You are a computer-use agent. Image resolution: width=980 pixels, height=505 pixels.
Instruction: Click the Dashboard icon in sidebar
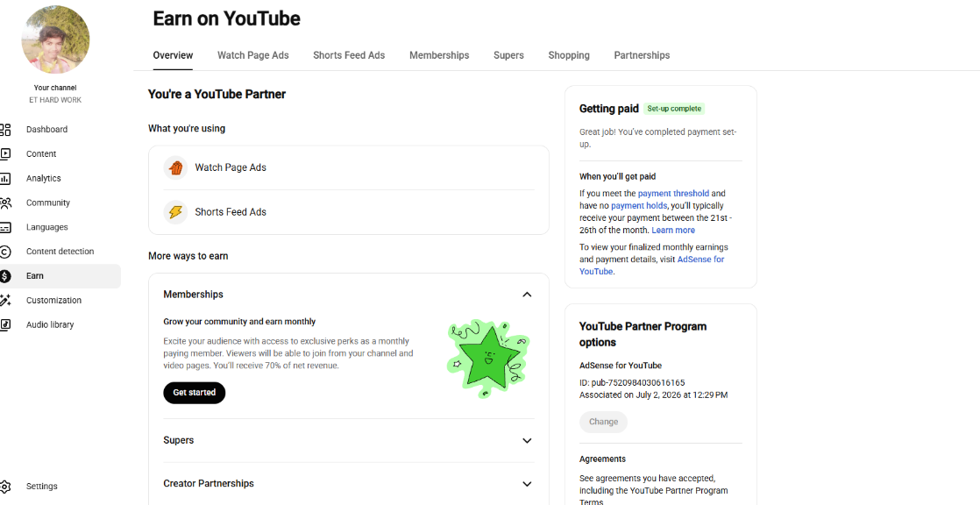pyautogui.click(x=5, y=130)
